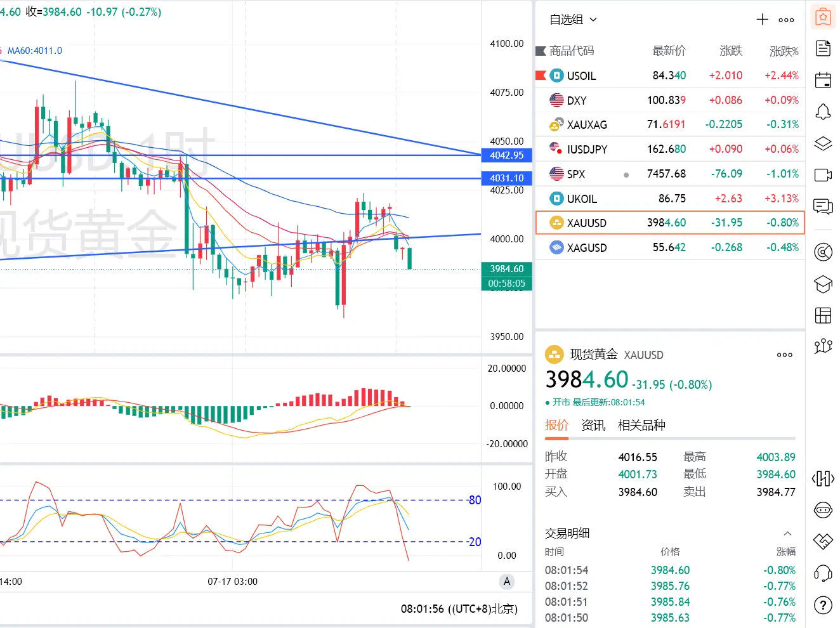Click the gold coin icon beside XAUUSD row
The width and height of the screenshot is (840, 628).
(556, 223)
